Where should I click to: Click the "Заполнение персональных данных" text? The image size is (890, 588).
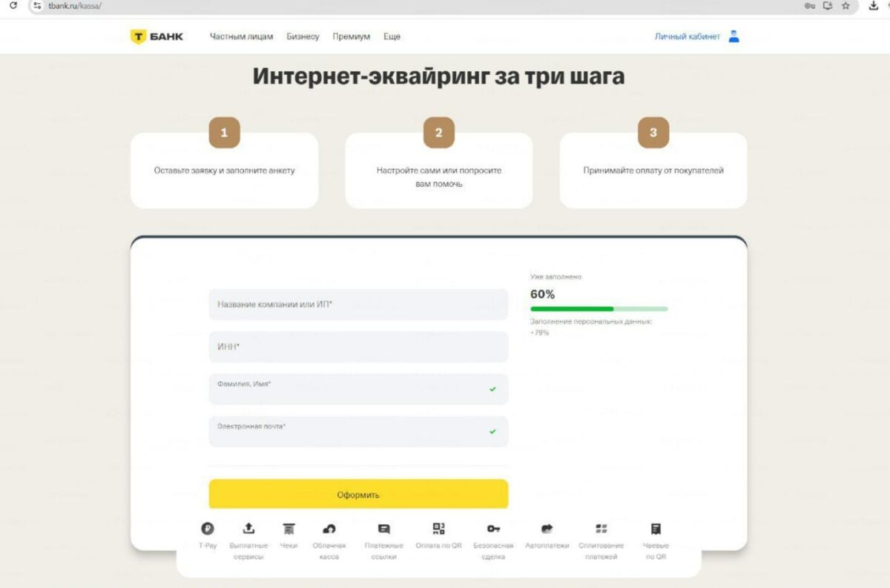(x=591, y=322)
